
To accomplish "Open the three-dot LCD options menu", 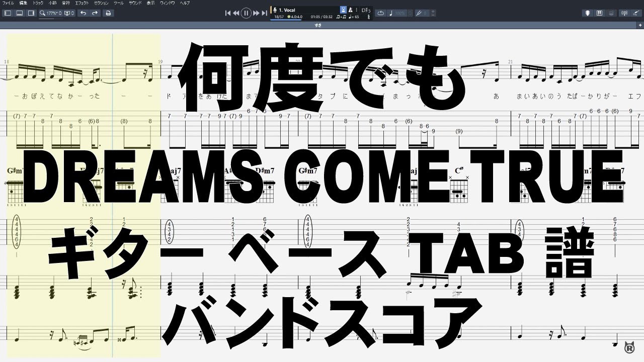I will (x=357, y=10).
